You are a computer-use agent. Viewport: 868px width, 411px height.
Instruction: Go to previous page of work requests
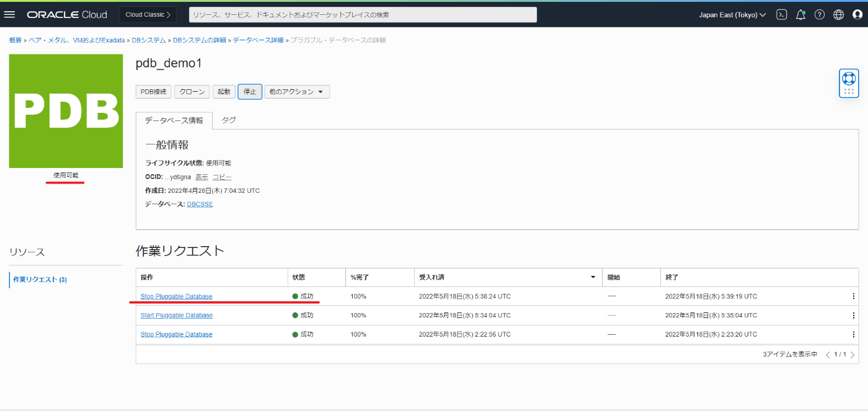(x=828, y=355)
